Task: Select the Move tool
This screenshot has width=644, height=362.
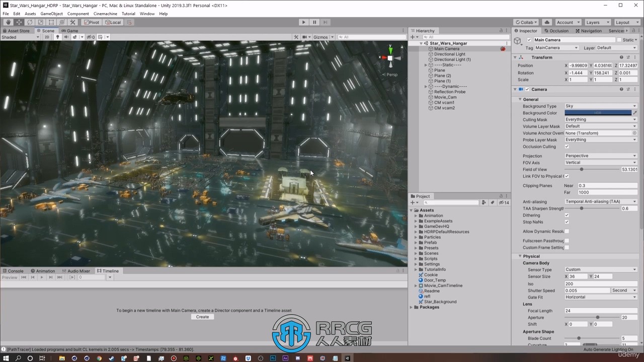Action: tap(19, 22)
